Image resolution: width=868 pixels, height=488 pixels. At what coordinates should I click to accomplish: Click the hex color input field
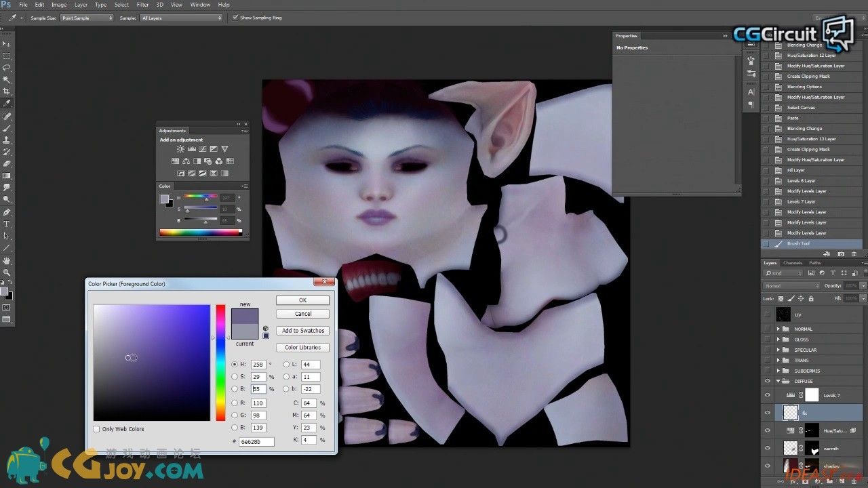[256, 441]
